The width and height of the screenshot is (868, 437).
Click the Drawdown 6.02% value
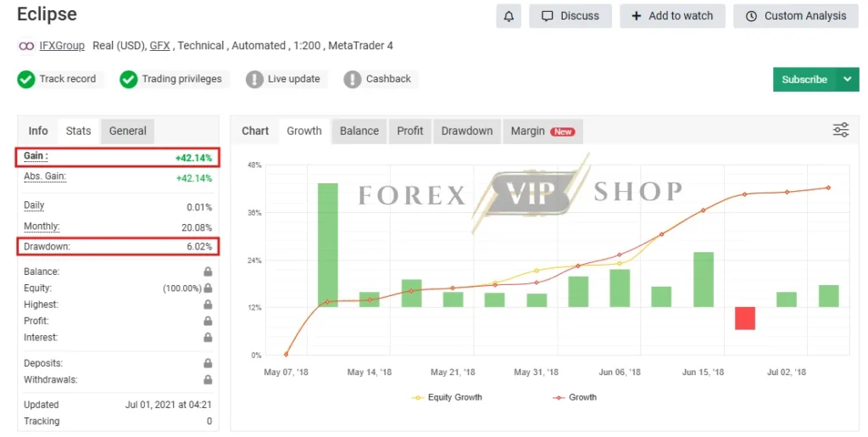coord(199,246)
